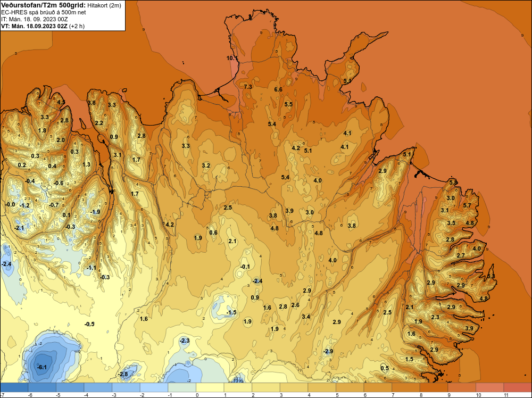The image size is (532, 398).
Task: Select the legend swatch between 10 and 11
Action: point(490,387)
